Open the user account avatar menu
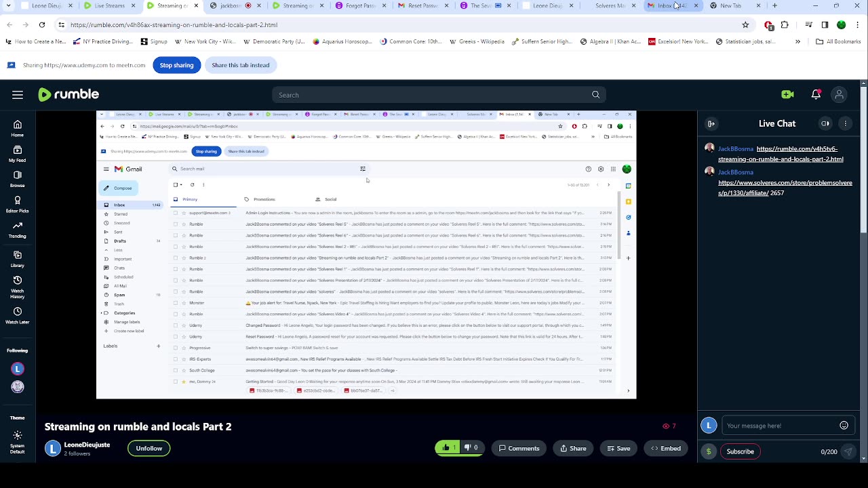The width and height of the screenshot is (868, 488). (x=839, y=95)
